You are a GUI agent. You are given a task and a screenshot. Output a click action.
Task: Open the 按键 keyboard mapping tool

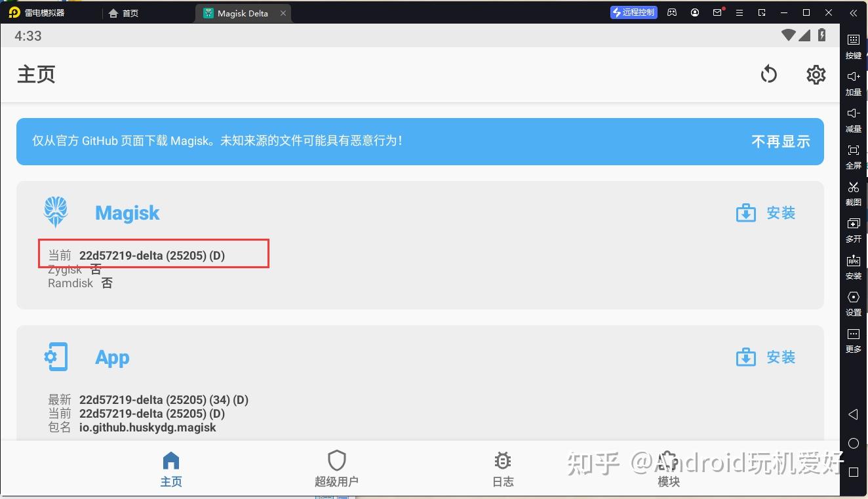coord(854,47)
